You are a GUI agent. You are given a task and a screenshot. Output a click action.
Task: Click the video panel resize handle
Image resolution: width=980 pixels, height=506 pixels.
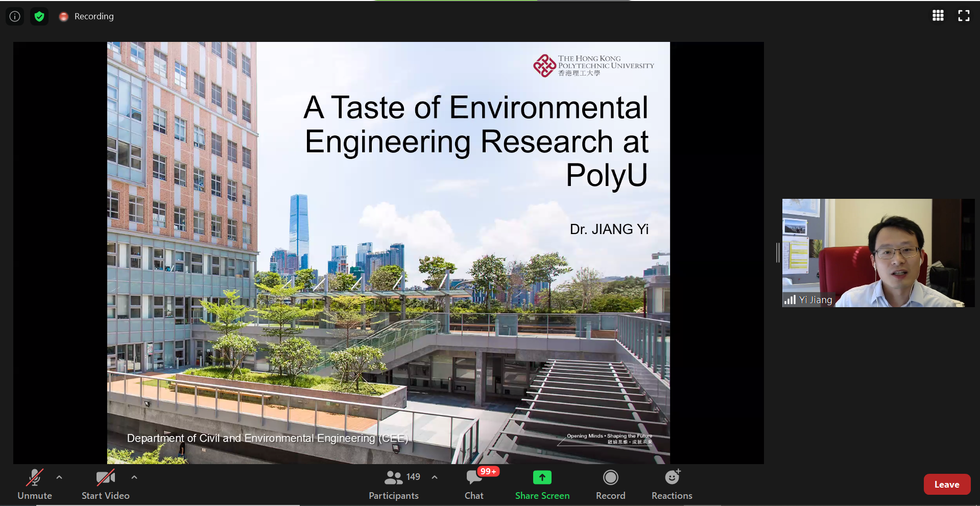point(777,253)
